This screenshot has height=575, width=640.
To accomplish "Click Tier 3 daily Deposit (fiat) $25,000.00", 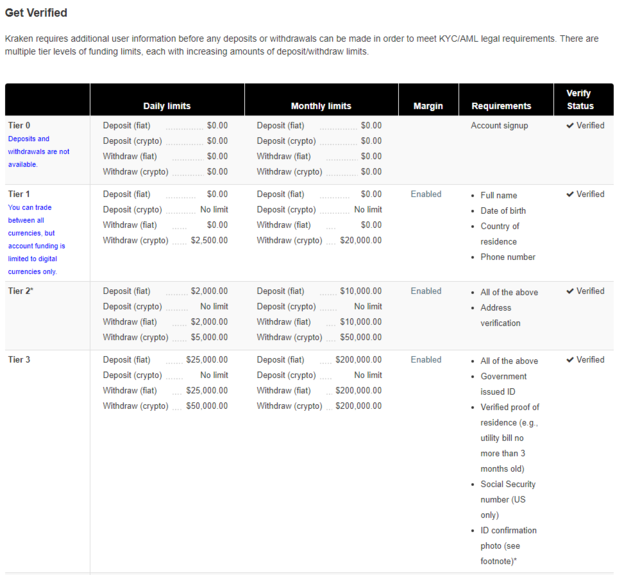I will (207, 360).
